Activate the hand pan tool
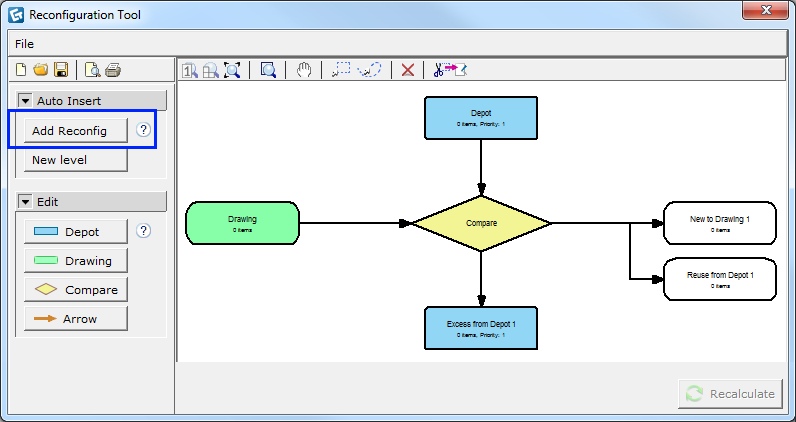 305,70
